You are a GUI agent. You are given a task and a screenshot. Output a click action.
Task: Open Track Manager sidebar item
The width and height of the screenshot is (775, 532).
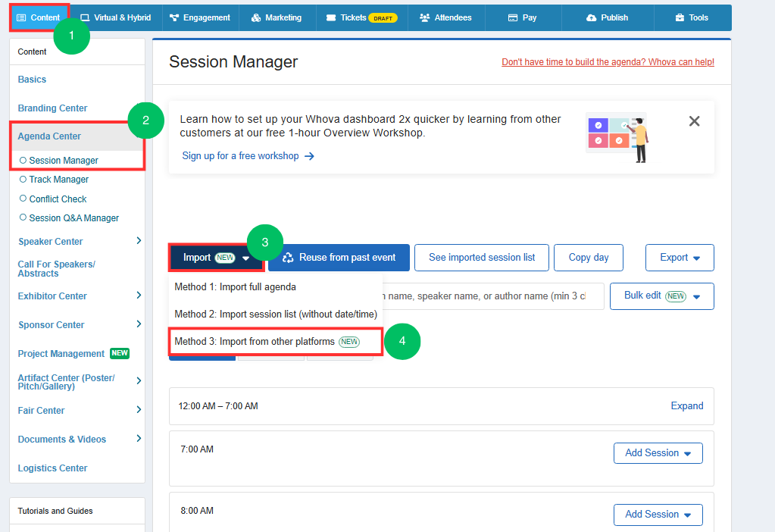(59, 180)
